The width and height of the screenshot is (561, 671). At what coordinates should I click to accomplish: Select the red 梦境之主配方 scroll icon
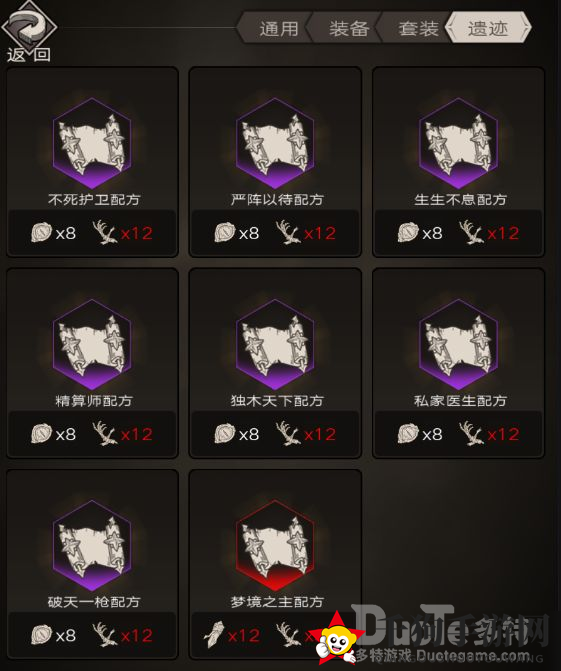tap(275, 546)
